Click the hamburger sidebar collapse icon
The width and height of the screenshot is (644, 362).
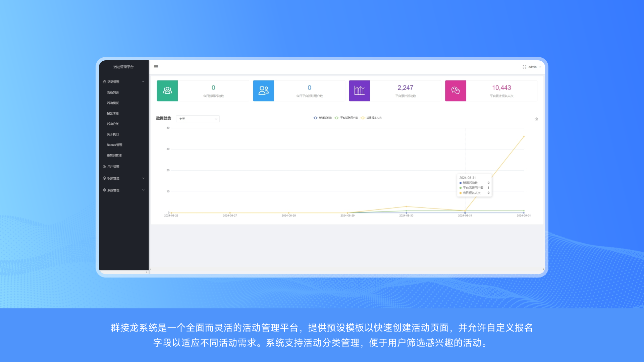point(156,67)
